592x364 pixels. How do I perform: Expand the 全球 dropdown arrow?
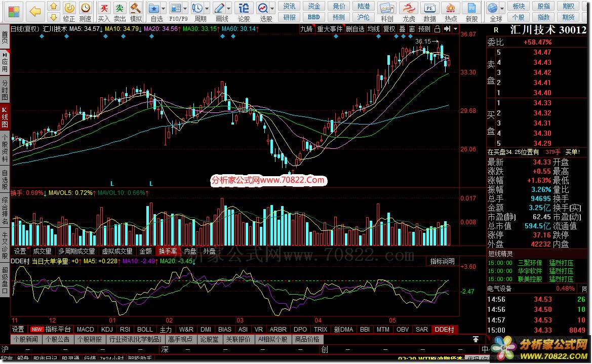click(502, 8)
